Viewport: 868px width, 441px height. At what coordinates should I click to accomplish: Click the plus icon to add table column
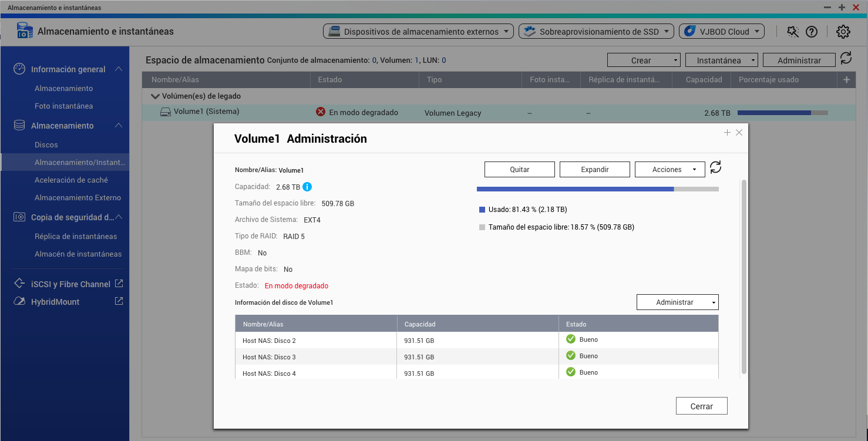pyautogui.click(x=846, y=80)
